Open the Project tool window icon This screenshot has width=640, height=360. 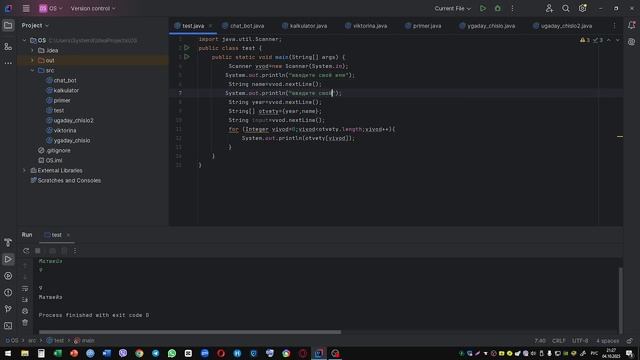pyautogui.click(x=8, y=26)
